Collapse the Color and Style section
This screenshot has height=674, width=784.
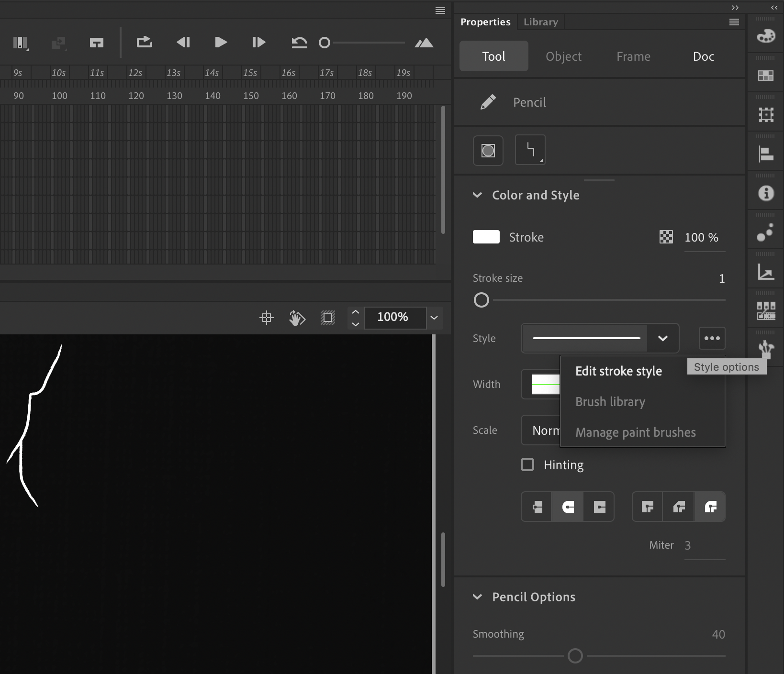point(477,195)
